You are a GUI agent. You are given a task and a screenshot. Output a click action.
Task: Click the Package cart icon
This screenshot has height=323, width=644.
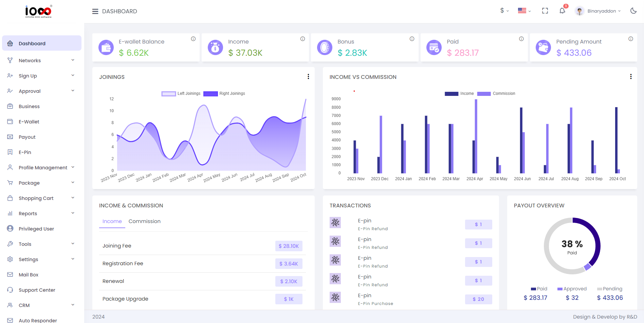pyautogui.click(x=10, y=183)
